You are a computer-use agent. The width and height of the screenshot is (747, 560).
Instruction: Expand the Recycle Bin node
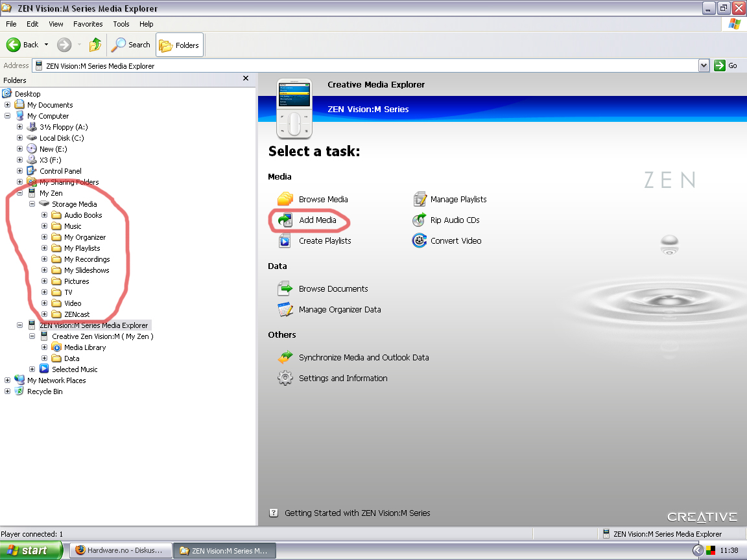7,391
